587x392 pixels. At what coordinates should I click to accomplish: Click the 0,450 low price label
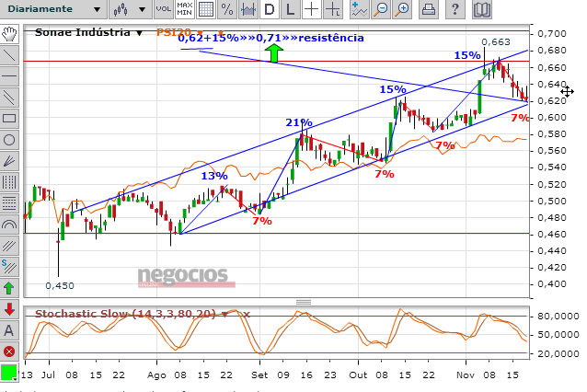(x=60, y=285)
